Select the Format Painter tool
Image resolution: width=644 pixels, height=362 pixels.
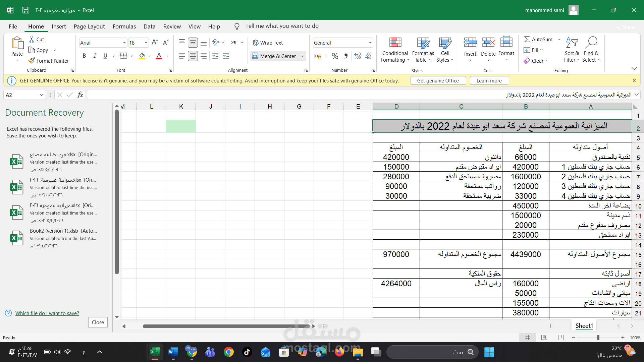coord(49,61)
